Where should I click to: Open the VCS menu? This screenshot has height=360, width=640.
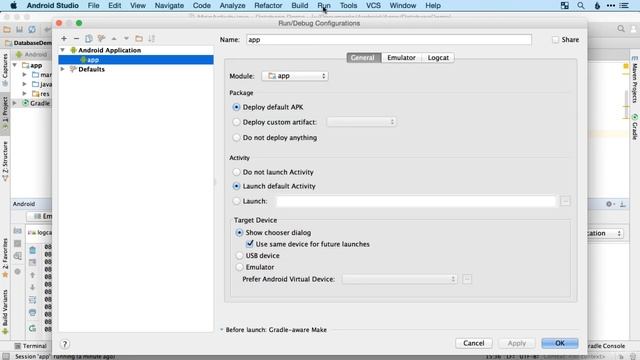pos(373,6)
